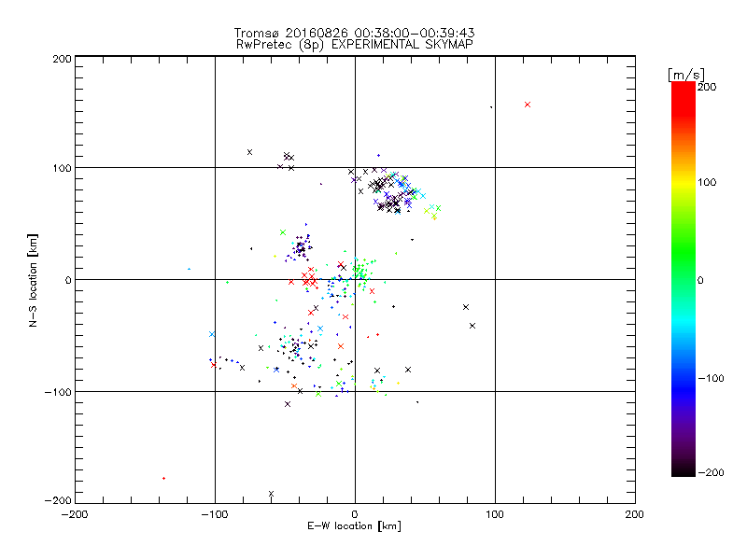Select the E-W axis tick label 100
Viewport: 747px width, 560px height.
click(495, 514)
